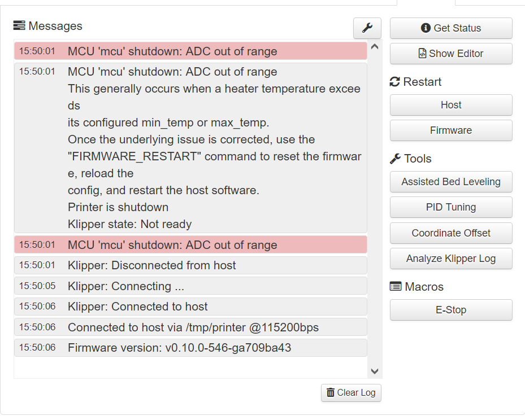Trigger the E-Stop macro

click(450, 310)
